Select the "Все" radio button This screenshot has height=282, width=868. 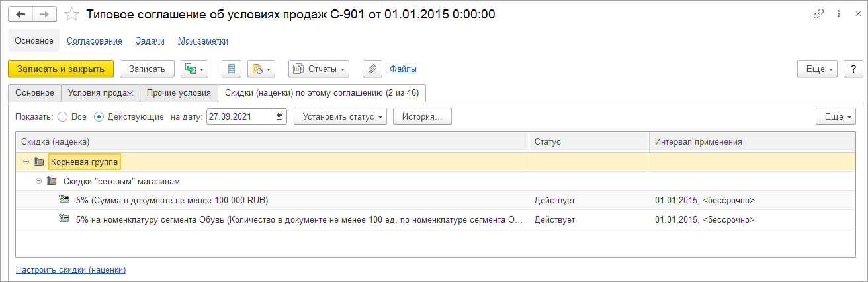(x=63, y=117)
